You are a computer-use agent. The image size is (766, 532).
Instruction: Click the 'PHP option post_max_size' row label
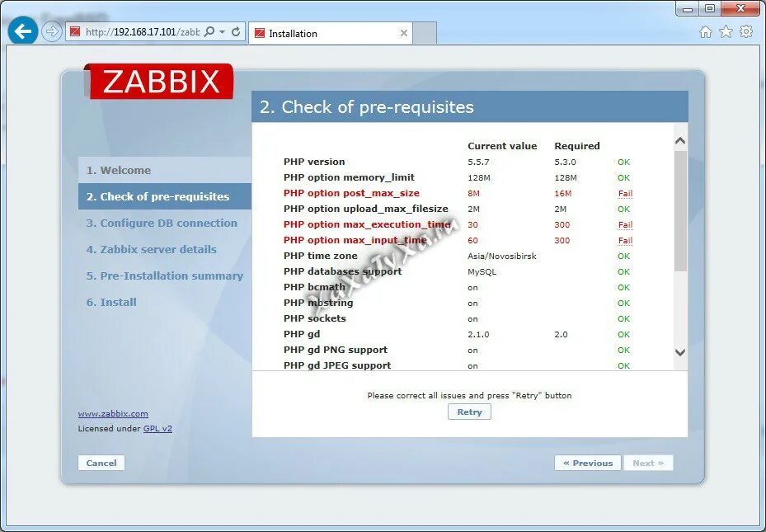[351, 193]
